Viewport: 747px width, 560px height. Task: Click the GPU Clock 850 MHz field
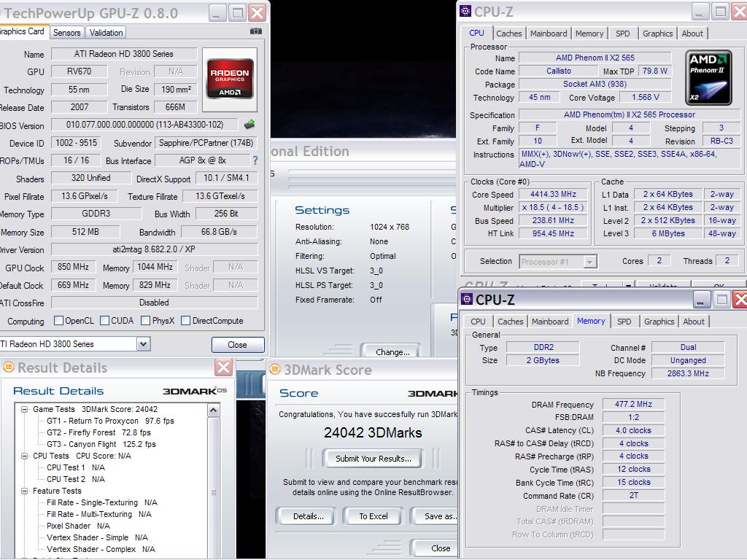tap(74, 267)
